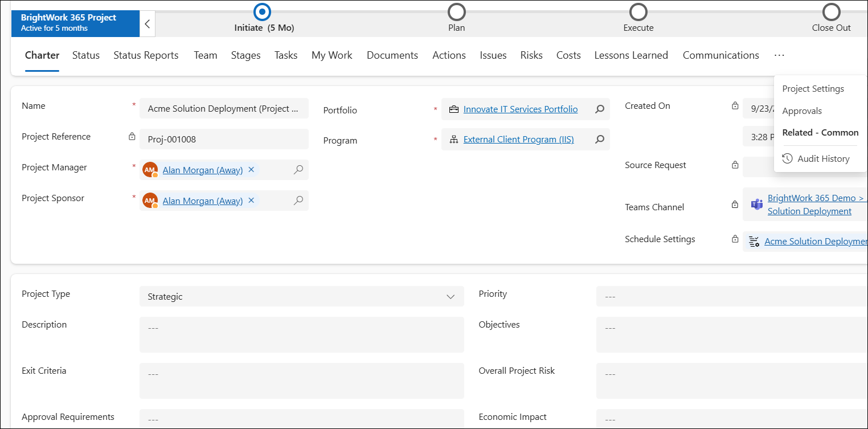The image size is (868, 429).
Task: Open the Charter tab
Action: tap(42, 55)
